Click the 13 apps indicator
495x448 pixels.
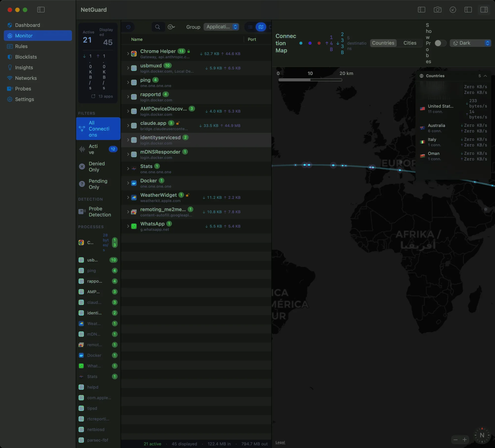[x=102, y=96]
